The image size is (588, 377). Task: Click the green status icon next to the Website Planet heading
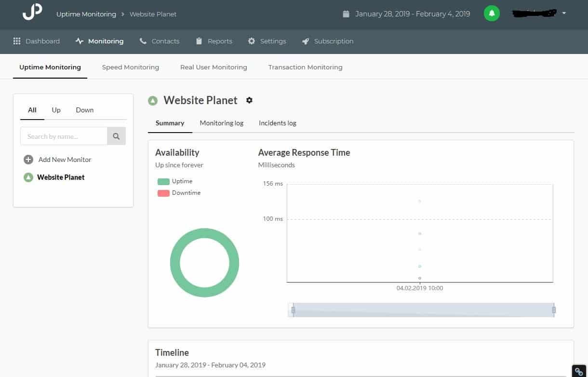[153, 101]
